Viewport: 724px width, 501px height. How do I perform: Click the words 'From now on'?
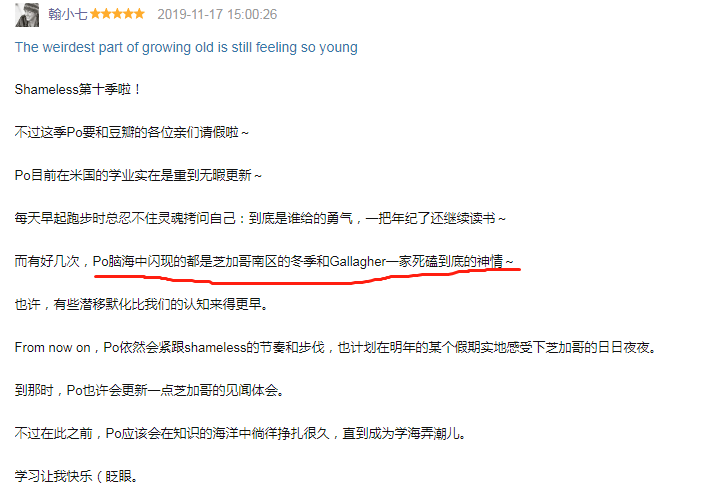(x=53, y=347)
